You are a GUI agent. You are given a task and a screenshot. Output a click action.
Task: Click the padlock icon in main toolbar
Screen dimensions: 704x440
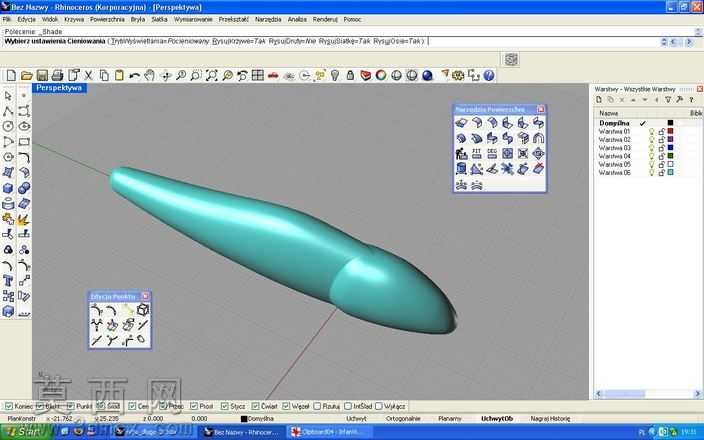click(350, 75)
